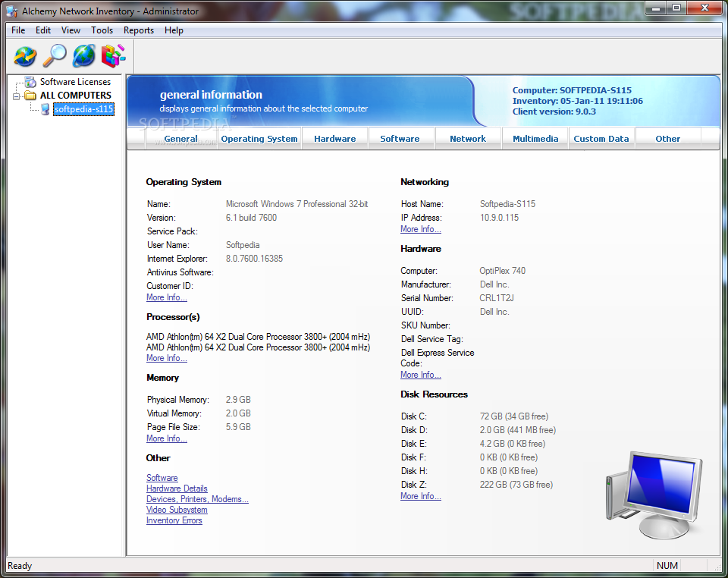Collapse the ALL COMPUTERS tree node

(17, 96)
